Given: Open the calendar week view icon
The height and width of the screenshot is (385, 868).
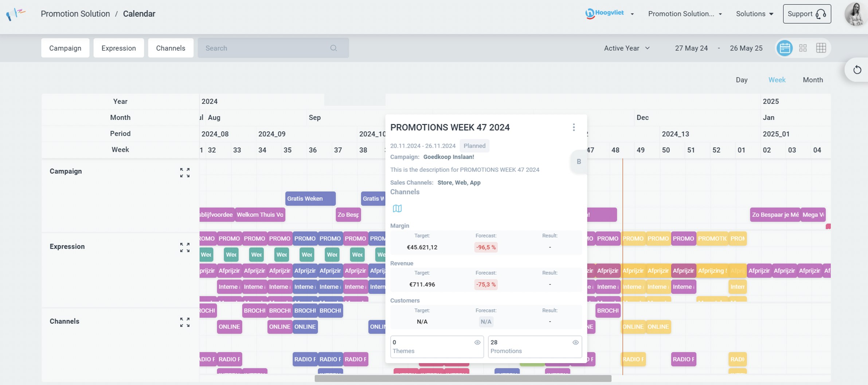Looking at the screenshot, I should tap(784, 48).
